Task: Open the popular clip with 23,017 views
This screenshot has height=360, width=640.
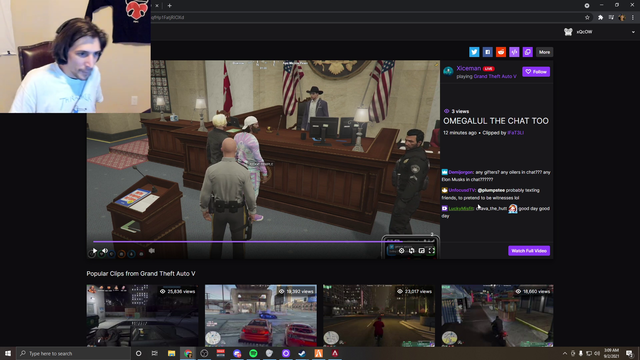Action: point(379,316)
